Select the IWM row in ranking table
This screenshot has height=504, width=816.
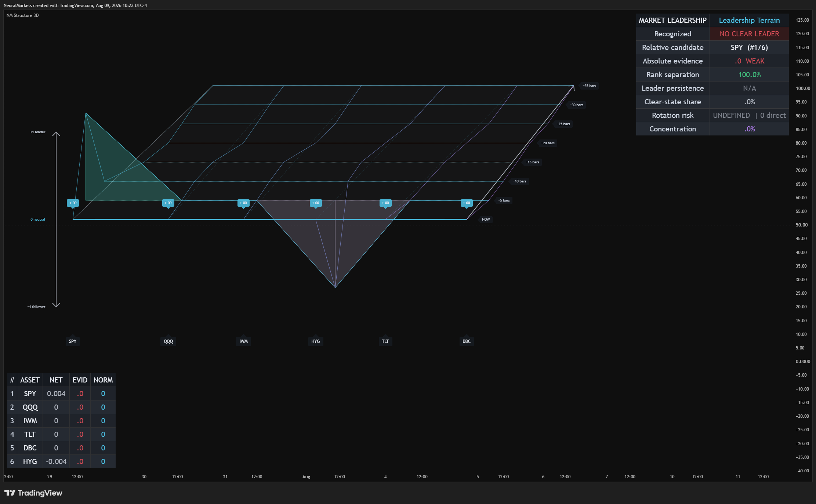[61, 421]
